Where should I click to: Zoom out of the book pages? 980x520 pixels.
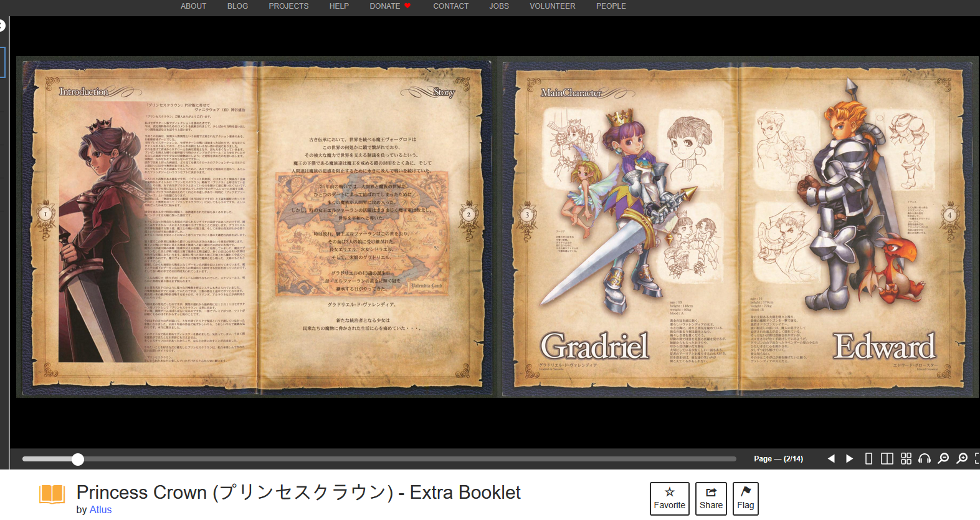(943, 459)
